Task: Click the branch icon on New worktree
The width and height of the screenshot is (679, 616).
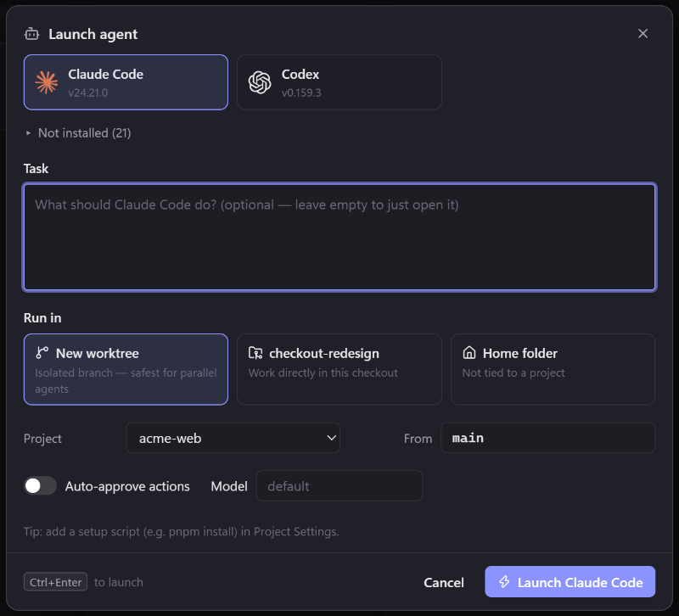Action: (42, 353)
